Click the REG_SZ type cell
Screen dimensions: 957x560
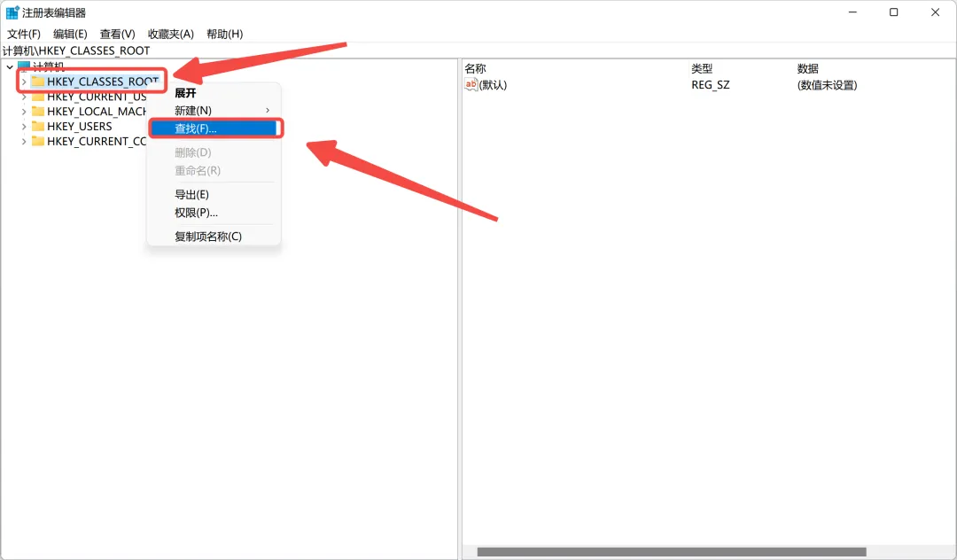[x=711, y=85]
